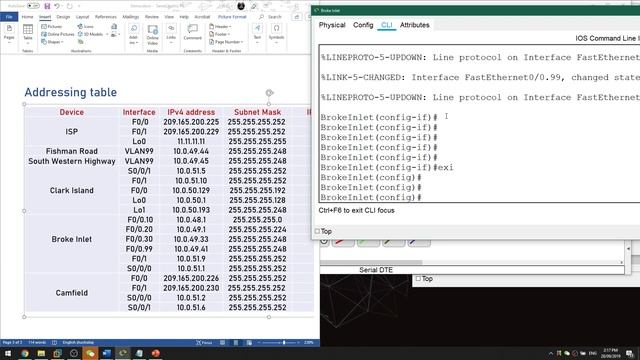Open the Attributes tab in Broke Inlet window

click(414, 25)
